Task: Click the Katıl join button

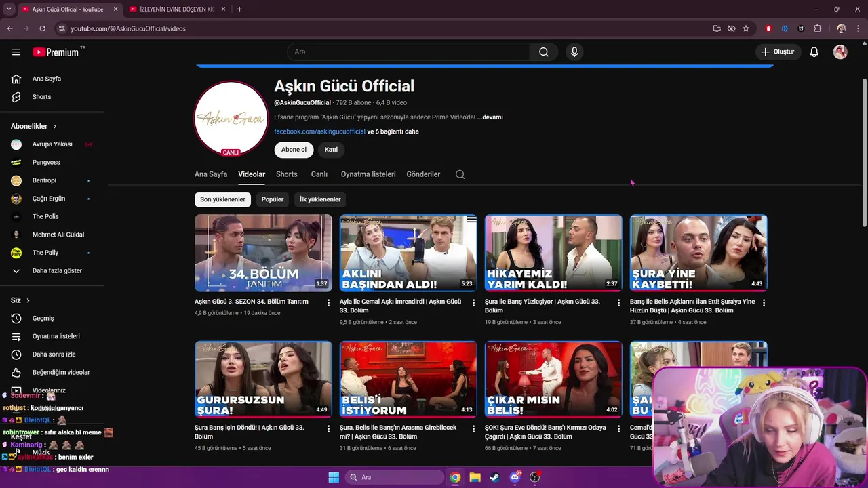Action: coord(331,150)
